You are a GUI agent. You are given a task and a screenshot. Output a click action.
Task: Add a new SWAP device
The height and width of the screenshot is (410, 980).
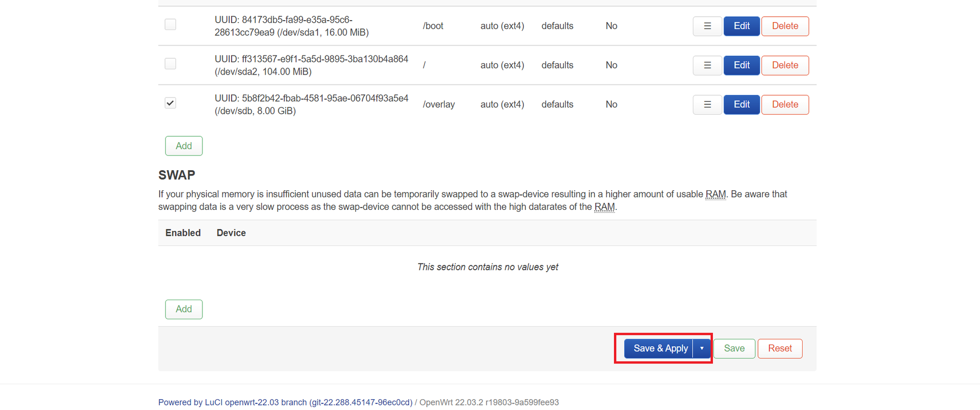coord(184,309)
